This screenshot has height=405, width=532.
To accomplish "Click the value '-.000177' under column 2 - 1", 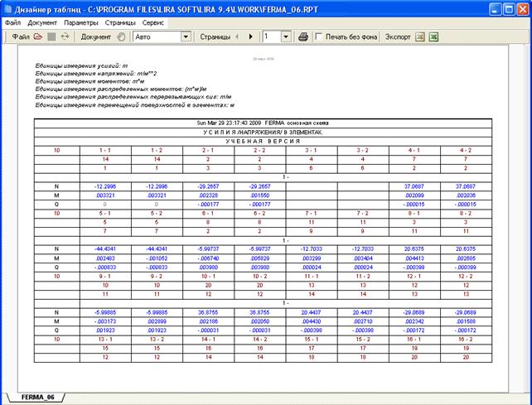I will pos(208,205).
